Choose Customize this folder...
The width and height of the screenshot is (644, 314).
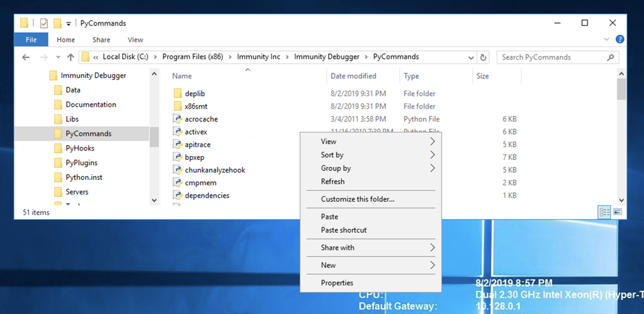click(x=370, y=199)
